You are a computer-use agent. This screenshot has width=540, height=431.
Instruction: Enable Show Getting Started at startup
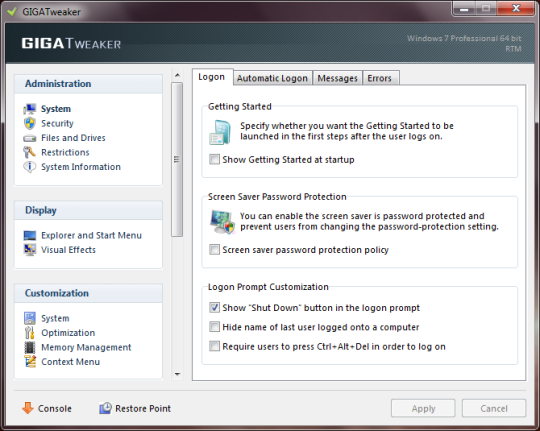point(214,160)
